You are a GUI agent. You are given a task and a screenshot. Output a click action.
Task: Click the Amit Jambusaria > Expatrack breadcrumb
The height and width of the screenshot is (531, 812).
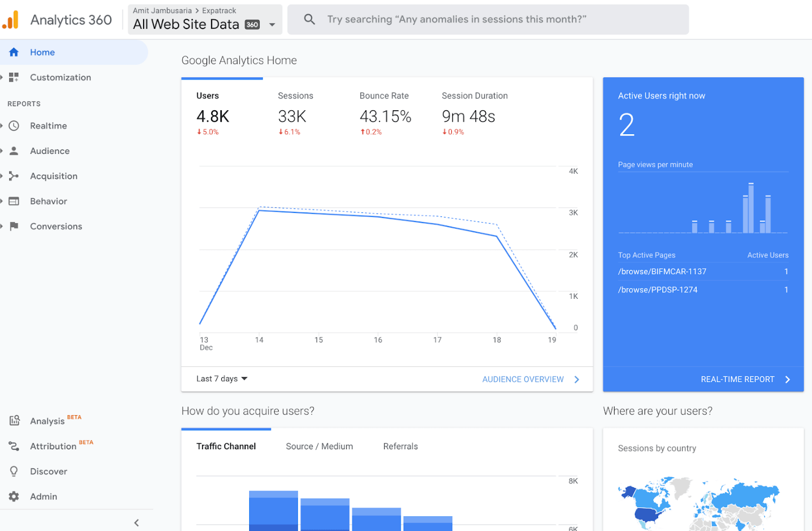(x=184, y=11)
